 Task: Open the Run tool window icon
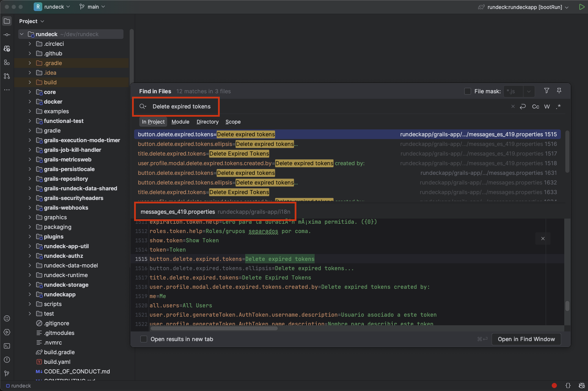7,332
